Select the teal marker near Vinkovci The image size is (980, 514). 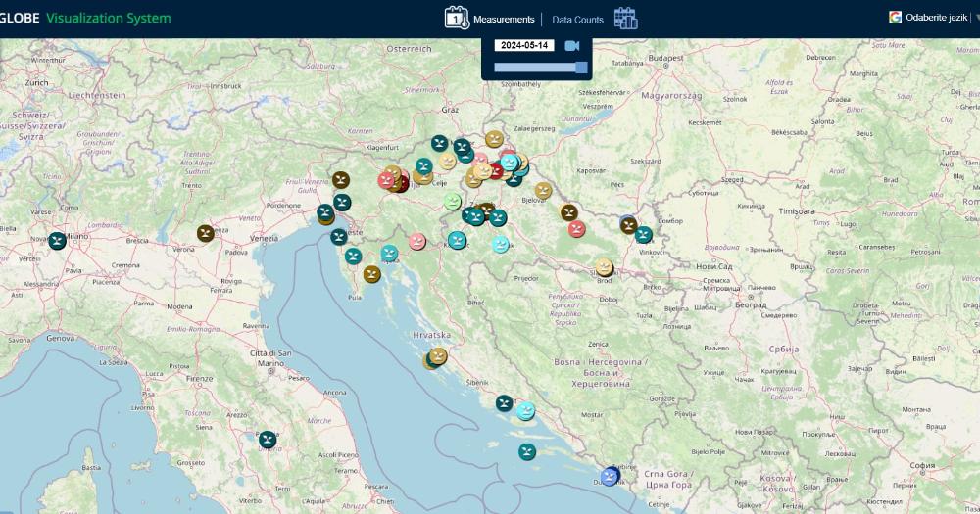pos(644,235)
